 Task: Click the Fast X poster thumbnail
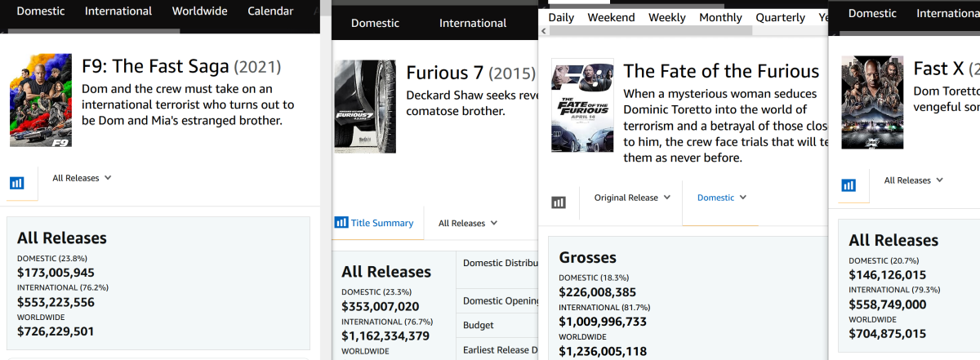coord(872,102)
